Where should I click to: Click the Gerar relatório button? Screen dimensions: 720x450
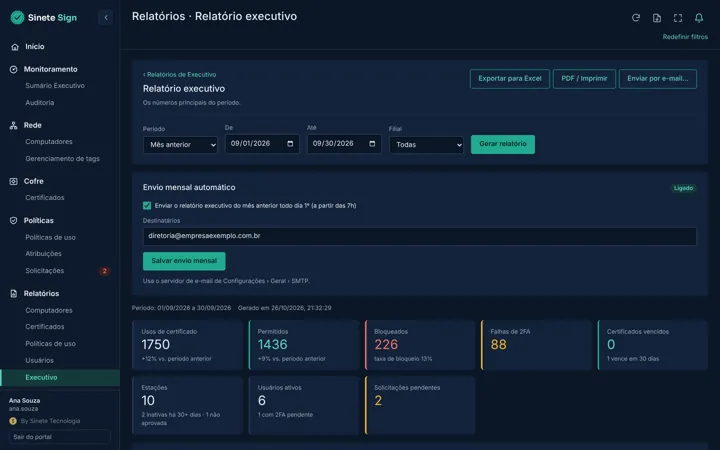point(503,144)
